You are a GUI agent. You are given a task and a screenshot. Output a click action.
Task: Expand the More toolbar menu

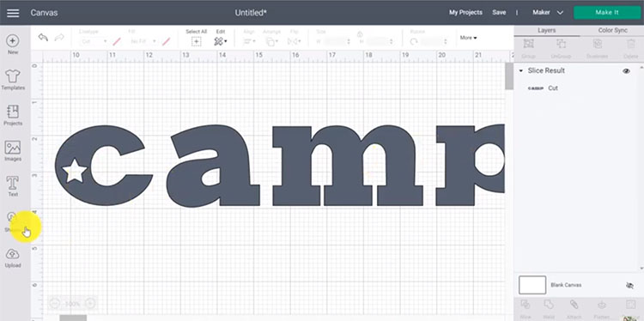(468, 38)
